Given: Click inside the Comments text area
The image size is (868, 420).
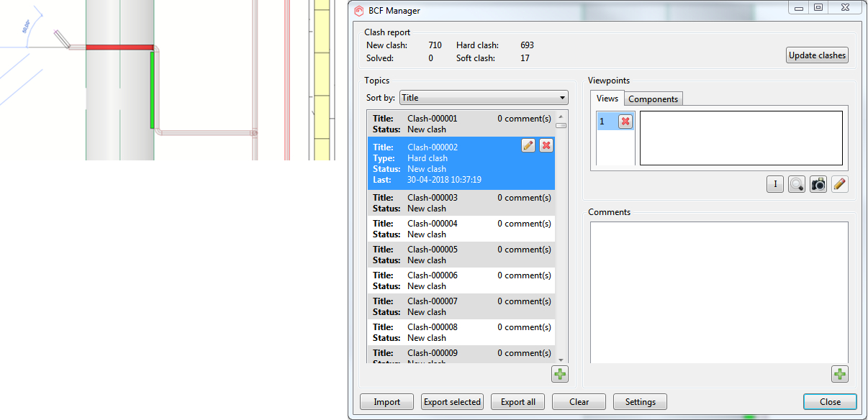Looking at the screenshot, I should pyautogui.click(x=718, y=291).
